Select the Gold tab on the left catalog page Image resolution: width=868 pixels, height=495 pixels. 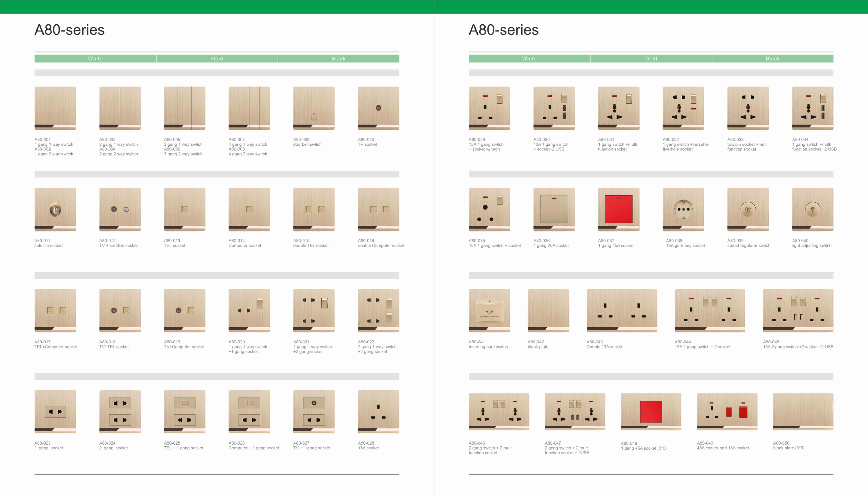tap(217, 59)
